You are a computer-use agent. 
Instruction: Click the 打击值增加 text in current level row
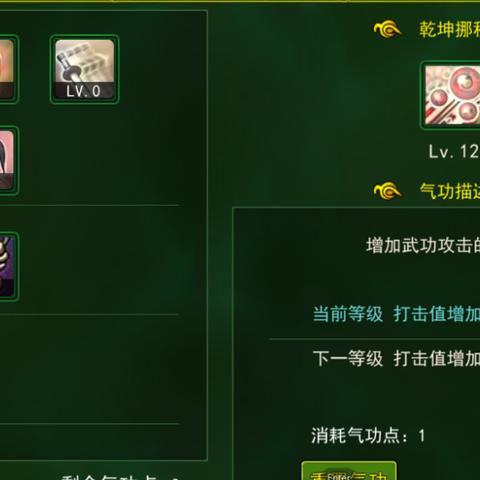(437, 314)
